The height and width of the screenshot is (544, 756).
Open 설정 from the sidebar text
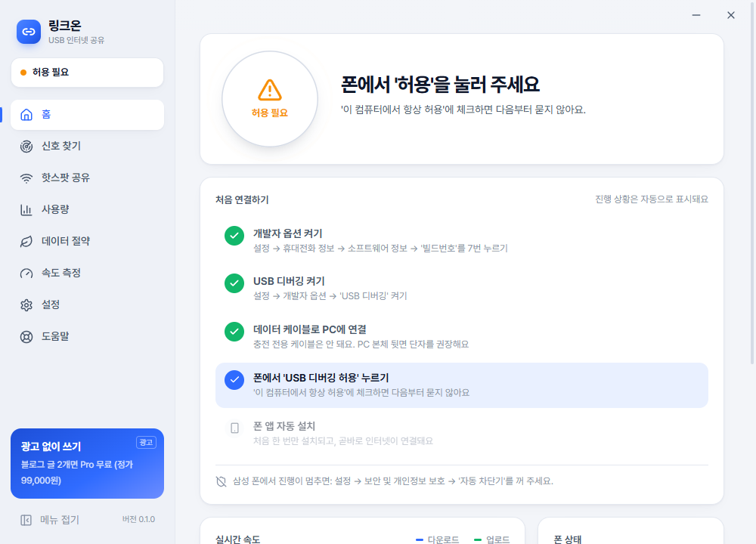point(51,304)
